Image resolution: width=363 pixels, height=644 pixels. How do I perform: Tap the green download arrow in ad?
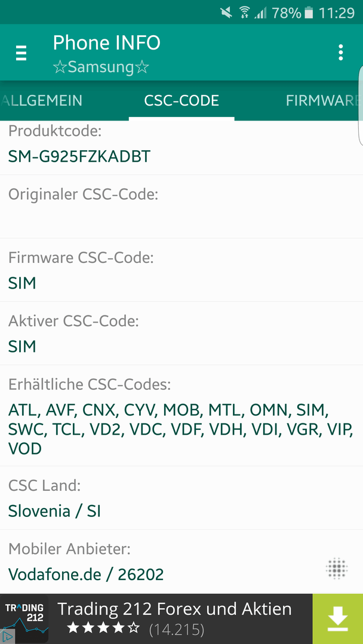[337, 618]
